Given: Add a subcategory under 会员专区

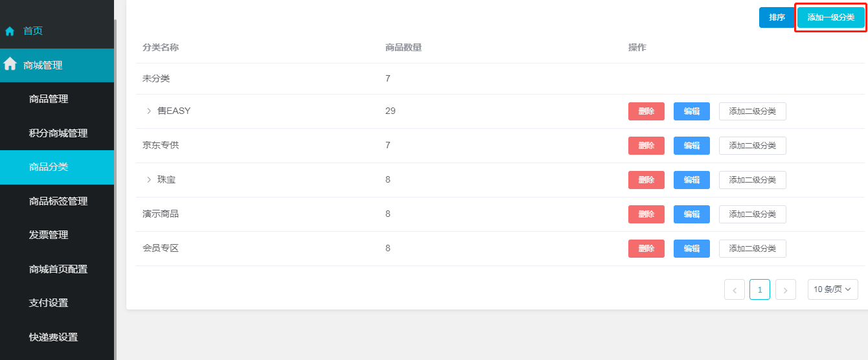Looking at the screenshot, I should [752, 249].
